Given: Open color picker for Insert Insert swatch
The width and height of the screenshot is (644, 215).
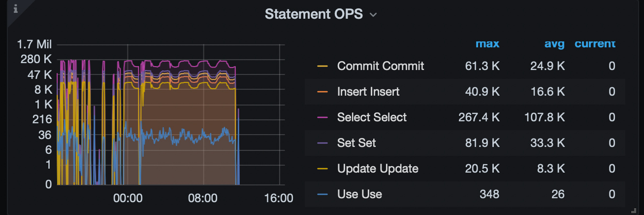Looking at the screenshot, I should [322, 92].
